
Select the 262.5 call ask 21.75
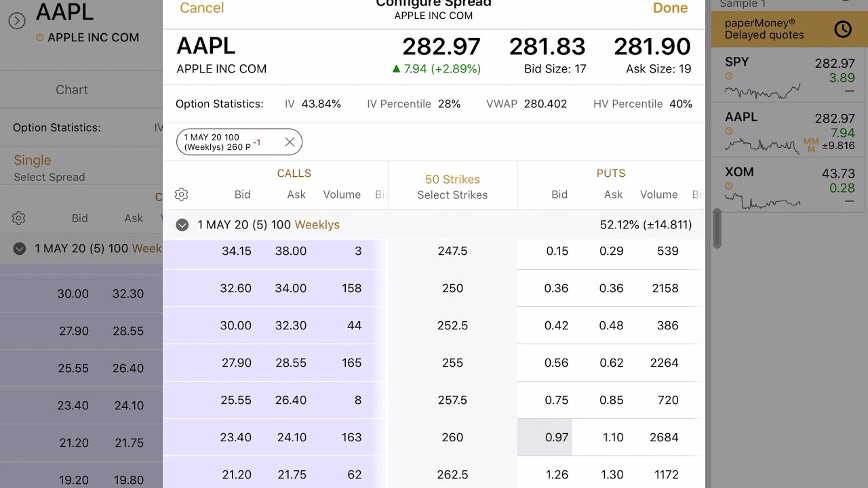[292, 474]
